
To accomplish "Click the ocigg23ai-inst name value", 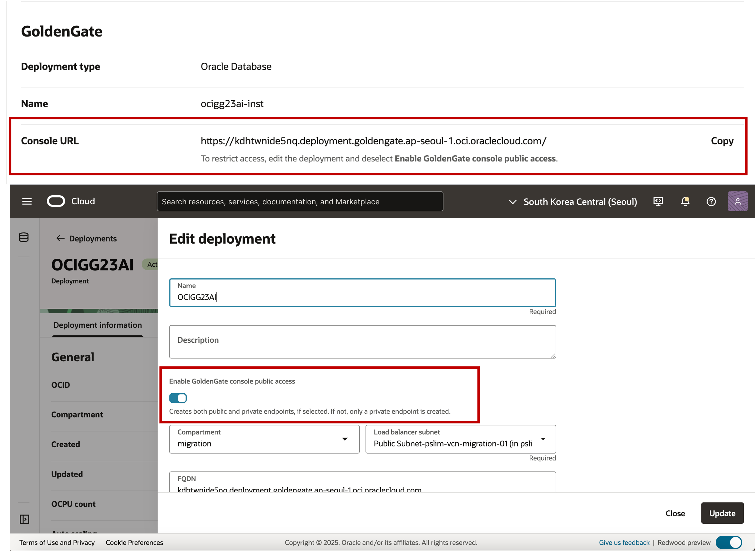I will (x=232, y=104).
